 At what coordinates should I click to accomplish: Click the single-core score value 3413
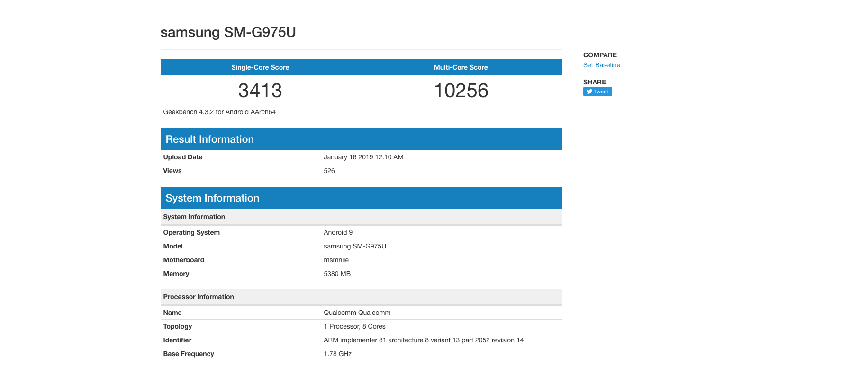[260, 91]
